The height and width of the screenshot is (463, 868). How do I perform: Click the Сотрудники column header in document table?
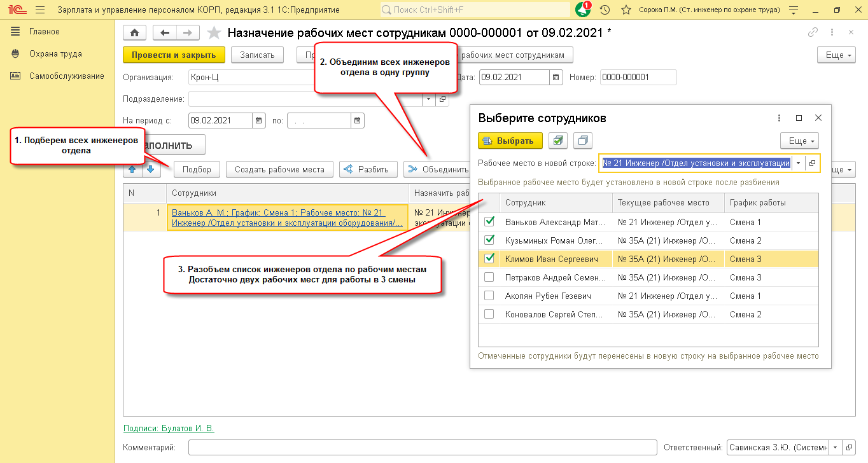288,193
